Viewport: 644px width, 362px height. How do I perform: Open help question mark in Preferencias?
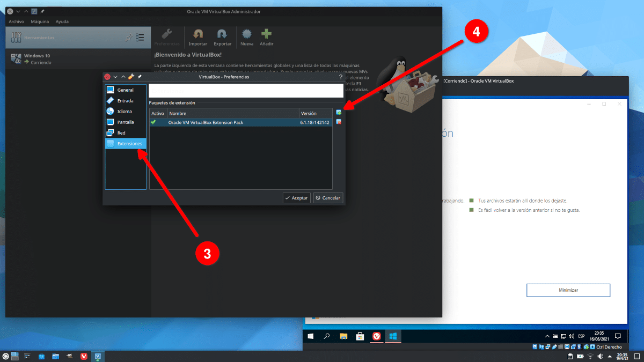(x=341, y=77)
